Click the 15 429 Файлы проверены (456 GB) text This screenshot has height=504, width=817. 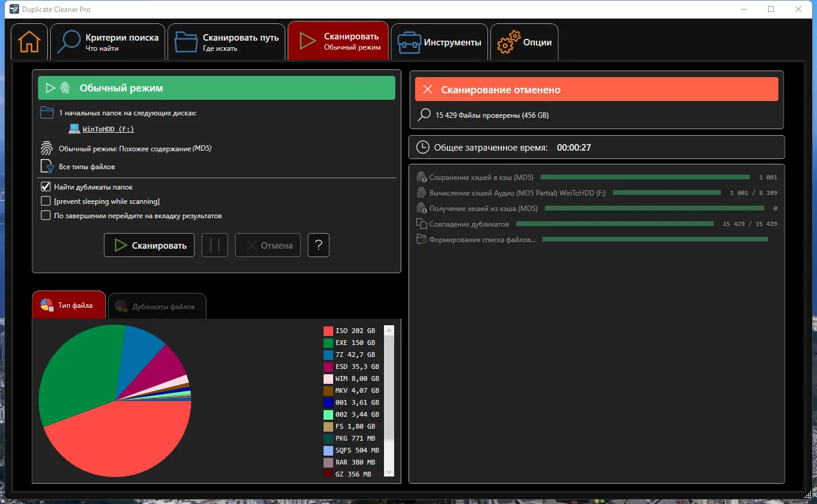(x=492, y=115)
